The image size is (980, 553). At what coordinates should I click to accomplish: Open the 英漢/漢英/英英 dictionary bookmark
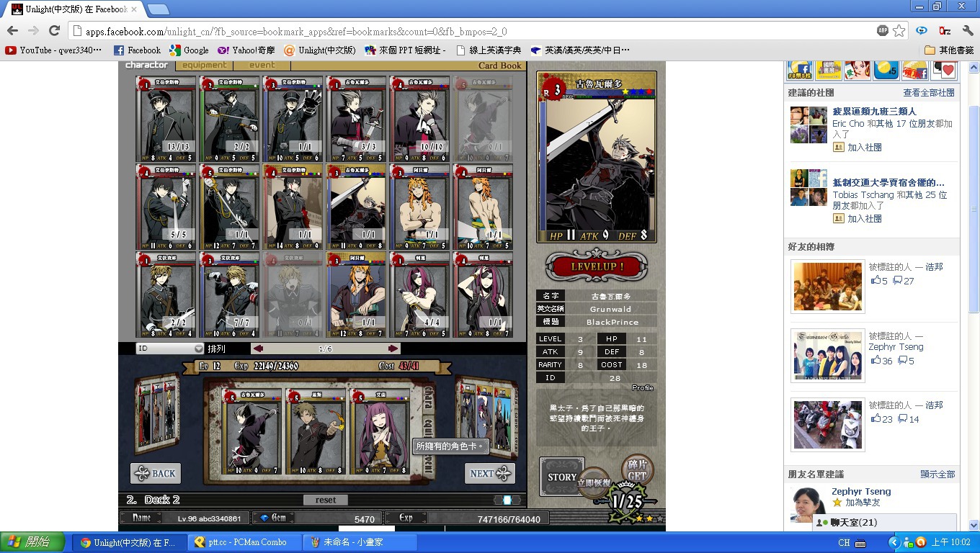coord(580,50)
